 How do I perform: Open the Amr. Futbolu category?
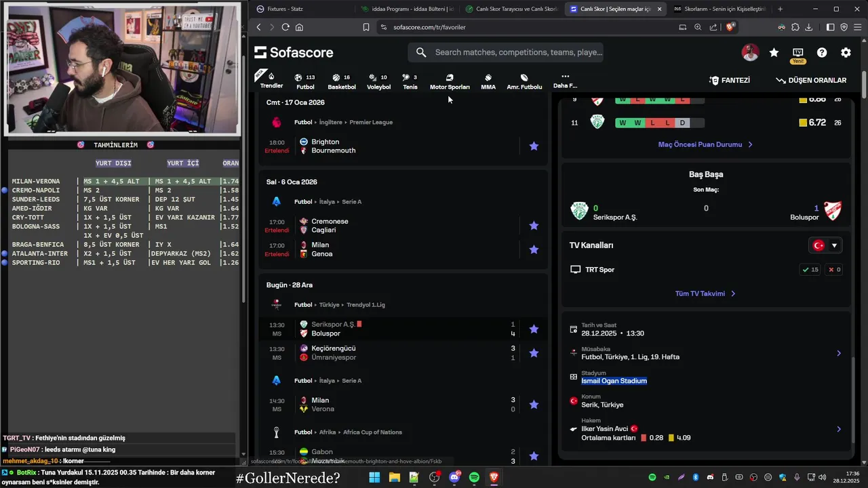[524, 81]
